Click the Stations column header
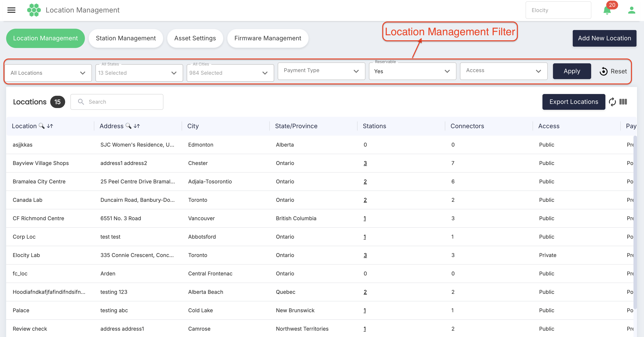644x337 pixels. 374,126
